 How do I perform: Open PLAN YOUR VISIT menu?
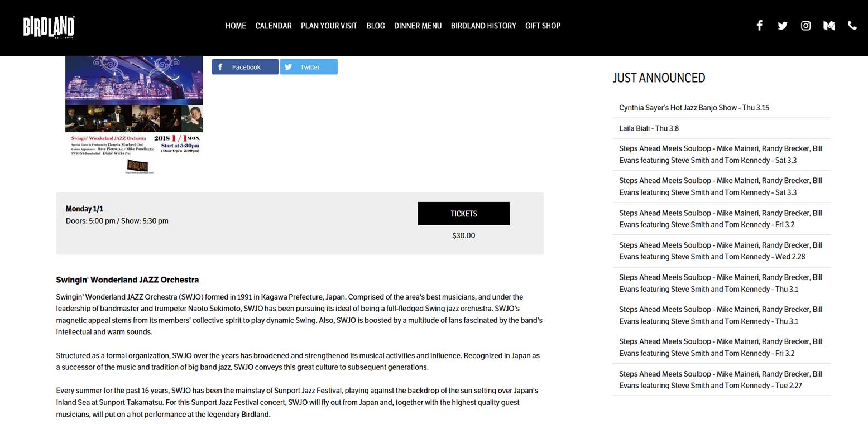click(329, 26)
